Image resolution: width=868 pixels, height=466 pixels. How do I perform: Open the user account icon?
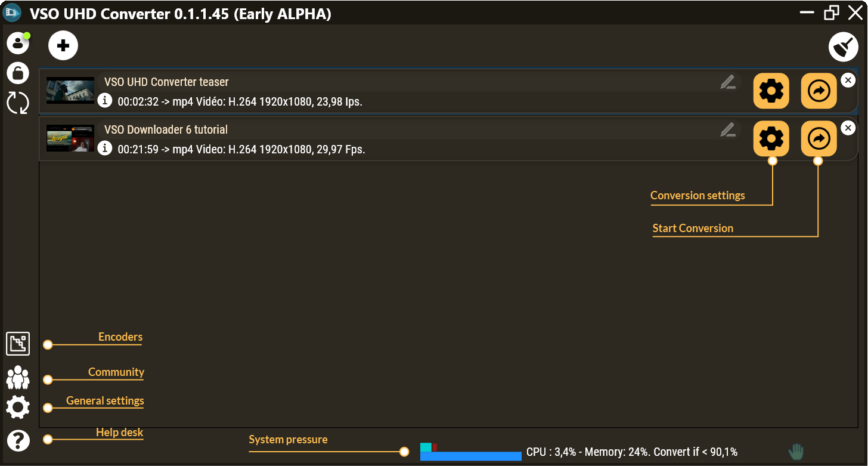click(18, 43)
